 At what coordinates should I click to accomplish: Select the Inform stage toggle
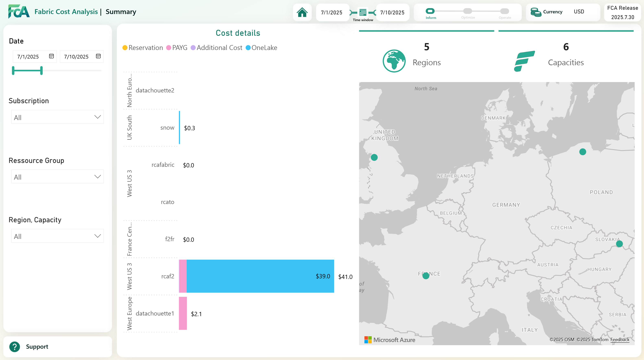430,11
